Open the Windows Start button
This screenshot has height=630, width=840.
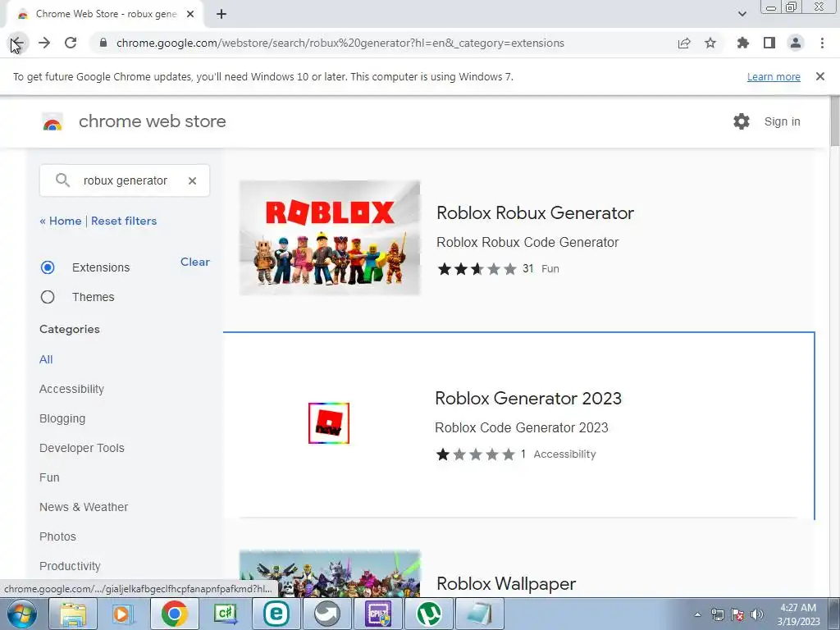[22, 614]
